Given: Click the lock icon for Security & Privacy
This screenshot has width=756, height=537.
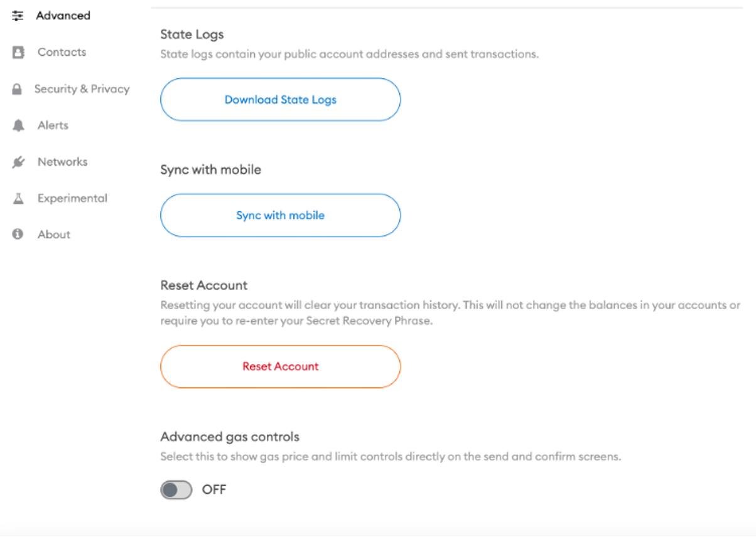Looking at the screenshot, I should click(x=18, y=89).
